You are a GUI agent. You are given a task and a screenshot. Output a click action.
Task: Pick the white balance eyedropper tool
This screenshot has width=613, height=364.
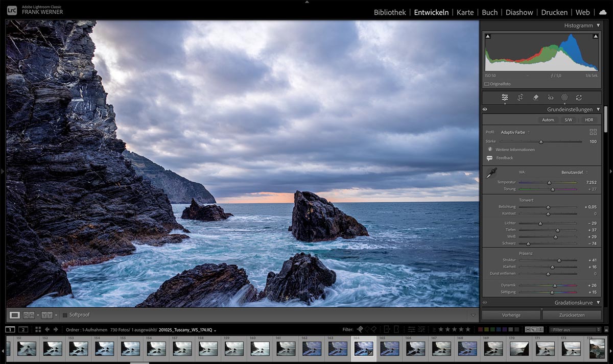pos(491,174)
